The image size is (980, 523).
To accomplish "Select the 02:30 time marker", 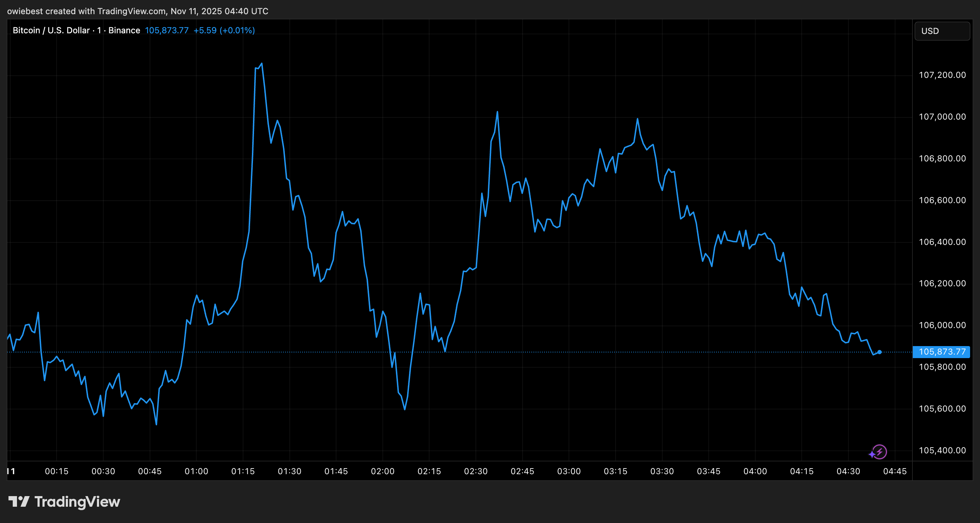I will [477, 471].
